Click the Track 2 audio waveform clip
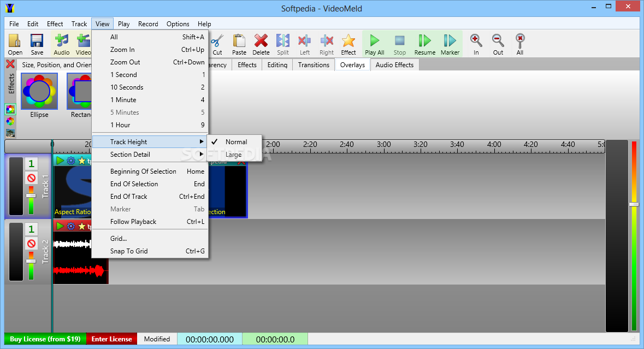Image resolution: width=644 pixels, height=349 pixels. 80,257
